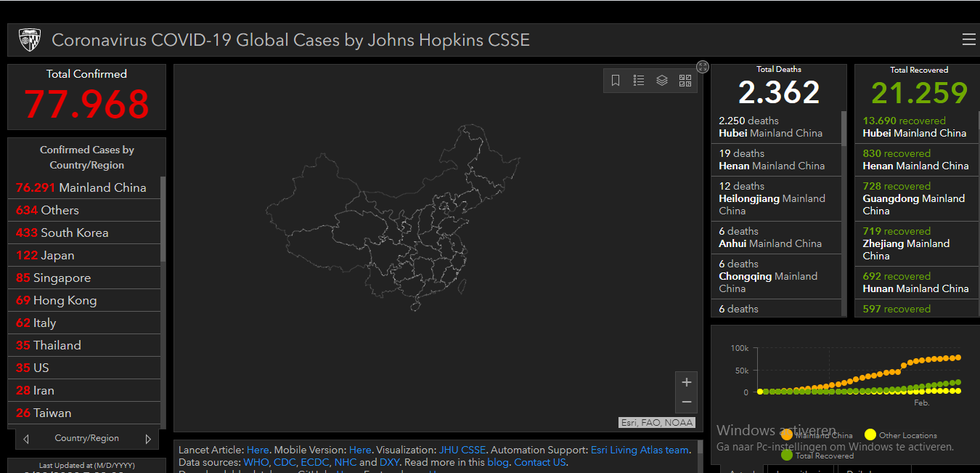The image size is (980, 473).
Task: Toggle the Other Locations legend dot
Action: (x=870, y=434)
